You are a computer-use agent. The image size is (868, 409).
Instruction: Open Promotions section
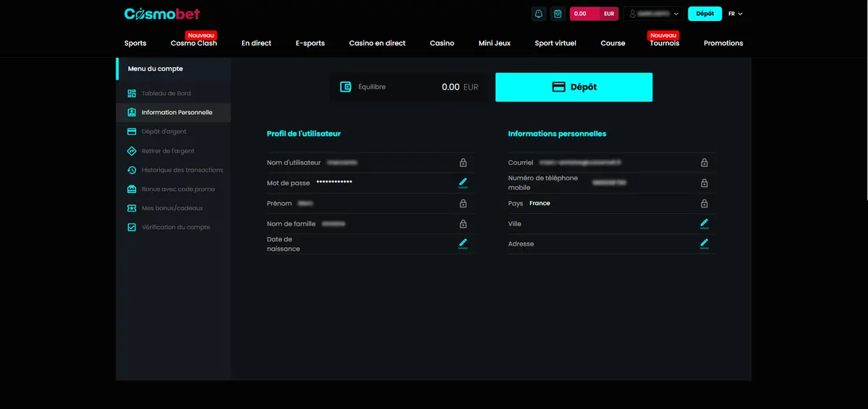[x=723, y=43]
